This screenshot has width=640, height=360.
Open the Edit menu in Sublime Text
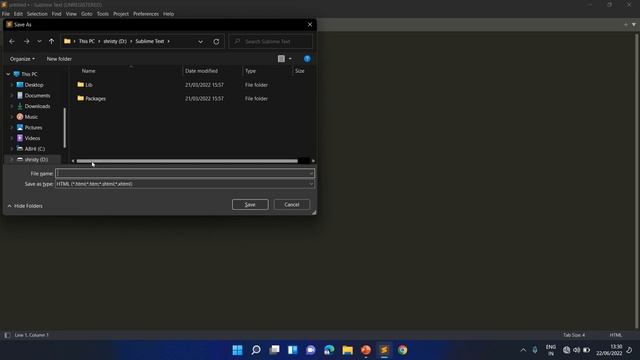(x=18, y=14)
